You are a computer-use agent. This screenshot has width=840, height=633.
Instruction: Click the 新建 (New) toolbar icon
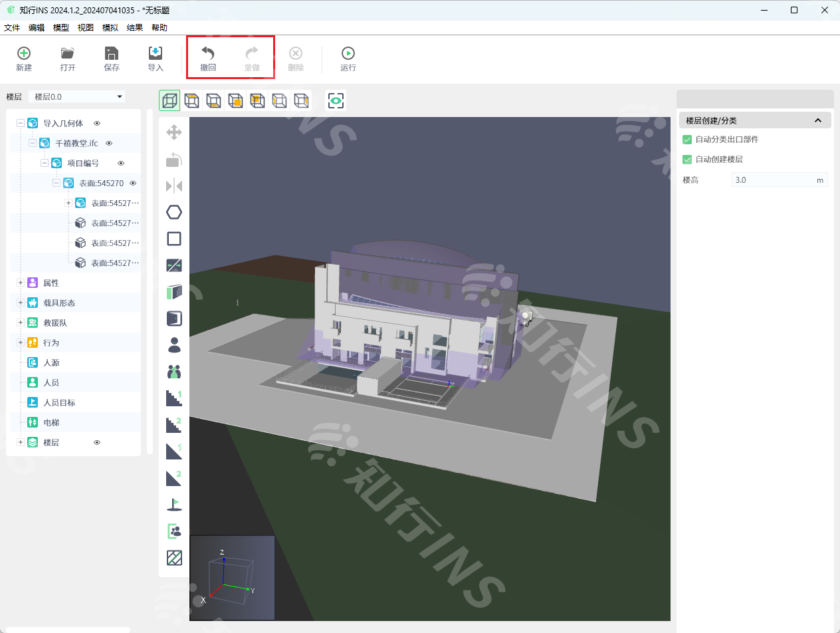(24, 54)
